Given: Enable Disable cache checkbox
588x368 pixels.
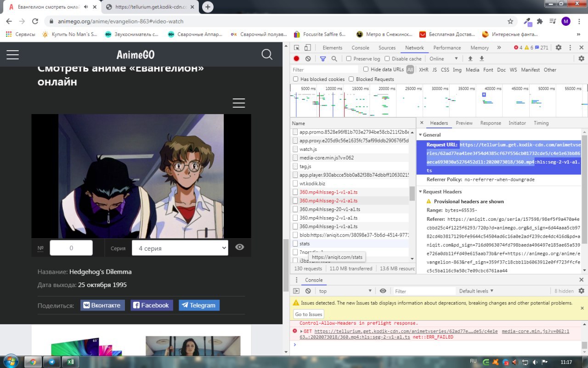Looking at the screenshot, I should [x=387, y=59].
